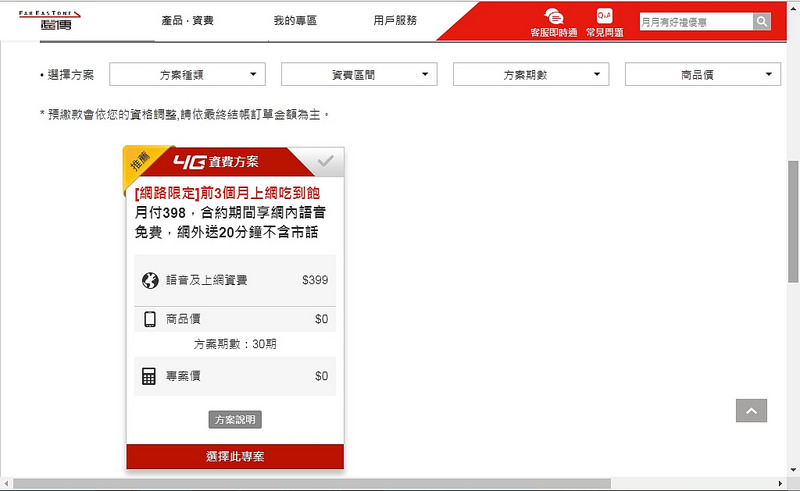Image resolution: width=800 pixels, height=491 pixels.
Task: Click the search magnifier button
Action: pos(762,22)
